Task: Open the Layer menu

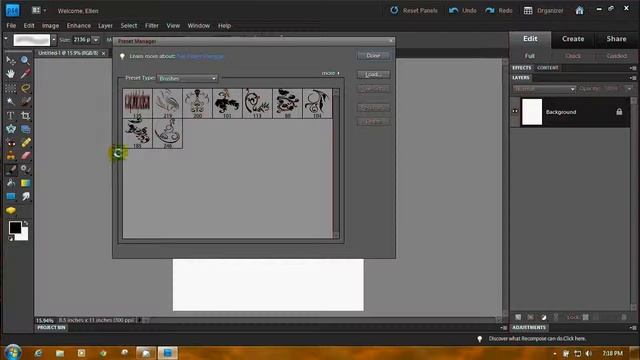Action: coord(105,25)
